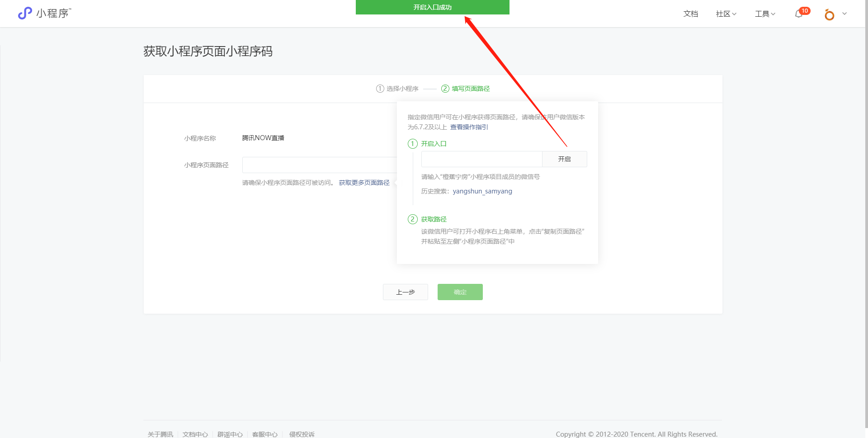Go to step 1 选择小程序
Viewport: 868px width, 438px height.
point(397,89)
